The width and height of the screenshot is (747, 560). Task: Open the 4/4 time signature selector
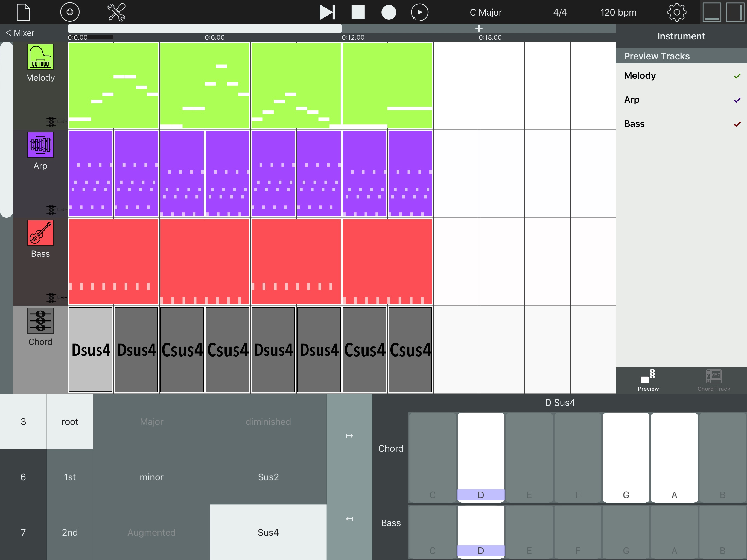click(560, 13)
